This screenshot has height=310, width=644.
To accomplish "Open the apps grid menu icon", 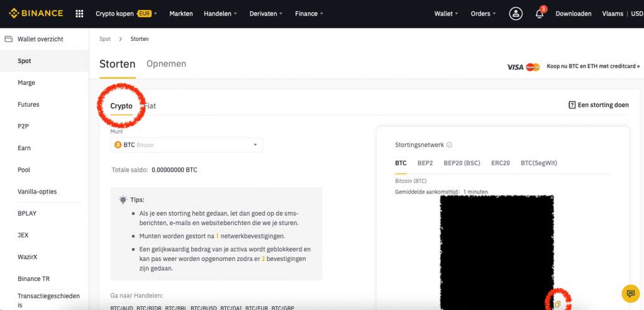I will [80, 14].
